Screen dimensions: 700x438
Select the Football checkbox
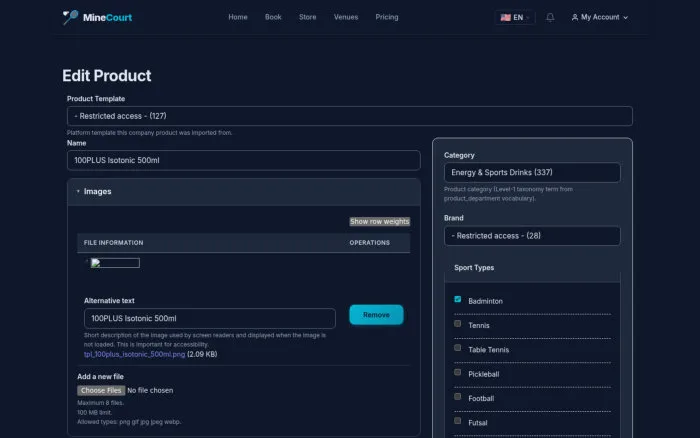click(458, 396)
